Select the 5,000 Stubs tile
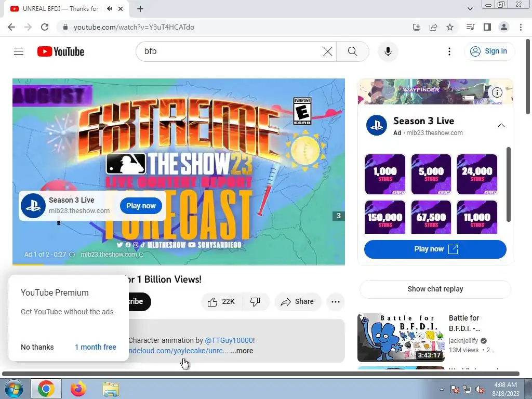Screen dimensions: 532x399 click(x=431, y=175)
